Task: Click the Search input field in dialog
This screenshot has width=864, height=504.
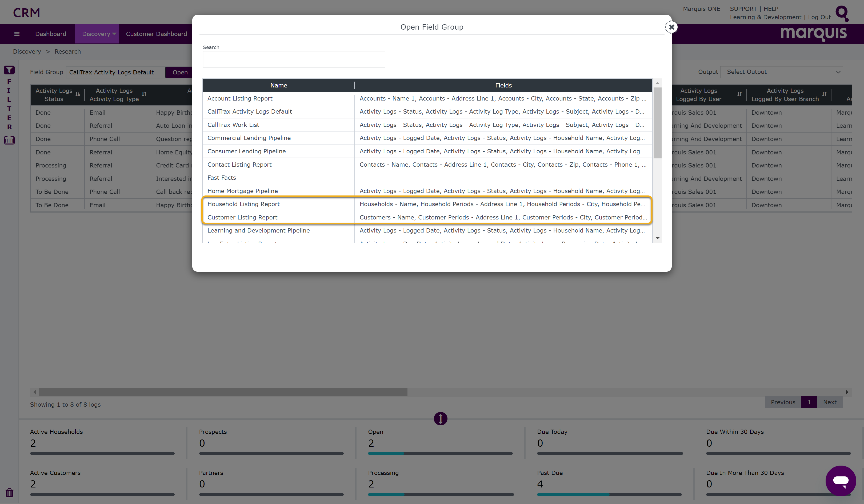Action: 294,59
